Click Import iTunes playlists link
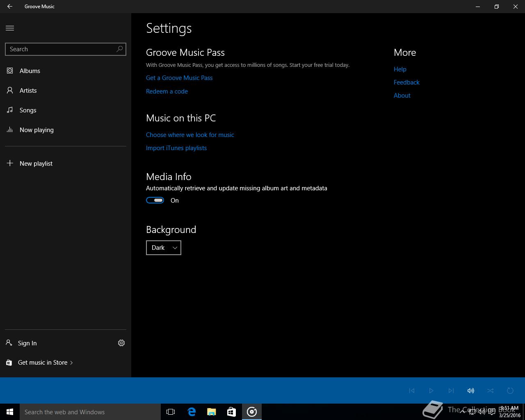 176,148
